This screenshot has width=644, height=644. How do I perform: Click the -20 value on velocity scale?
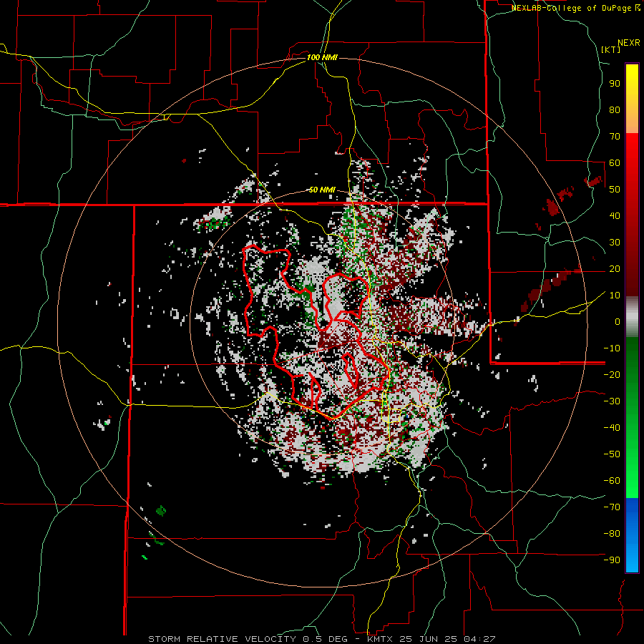612,374
